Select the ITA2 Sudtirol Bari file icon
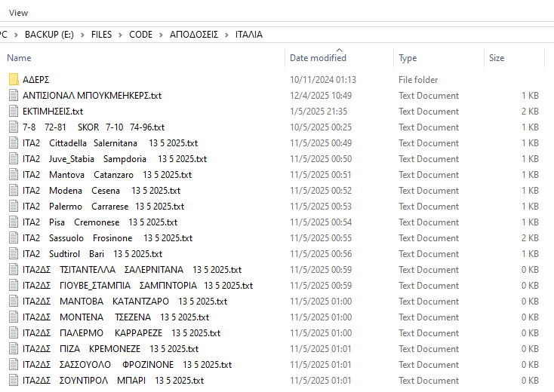Image resolution: width=554 pixels, height=392 pixels. pyautogui.click(x=14, y=254)
